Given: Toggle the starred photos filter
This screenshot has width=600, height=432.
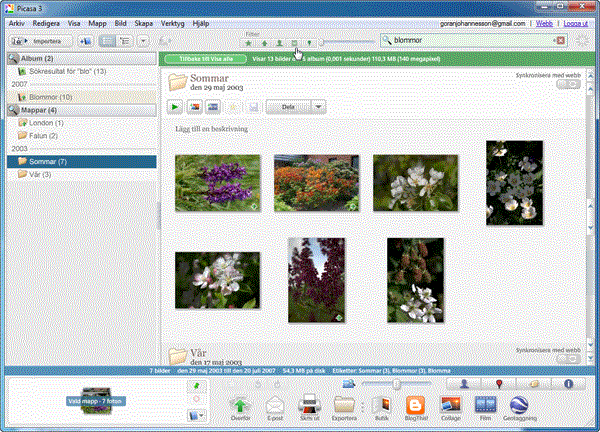Looking at the screenshot, I should coord(248,43).
